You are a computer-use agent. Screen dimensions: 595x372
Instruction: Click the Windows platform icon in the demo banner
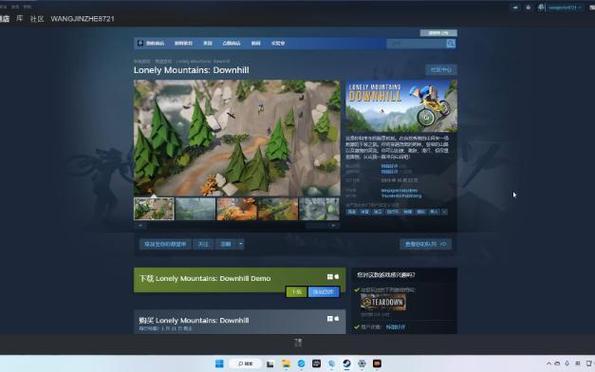(330, 277)
